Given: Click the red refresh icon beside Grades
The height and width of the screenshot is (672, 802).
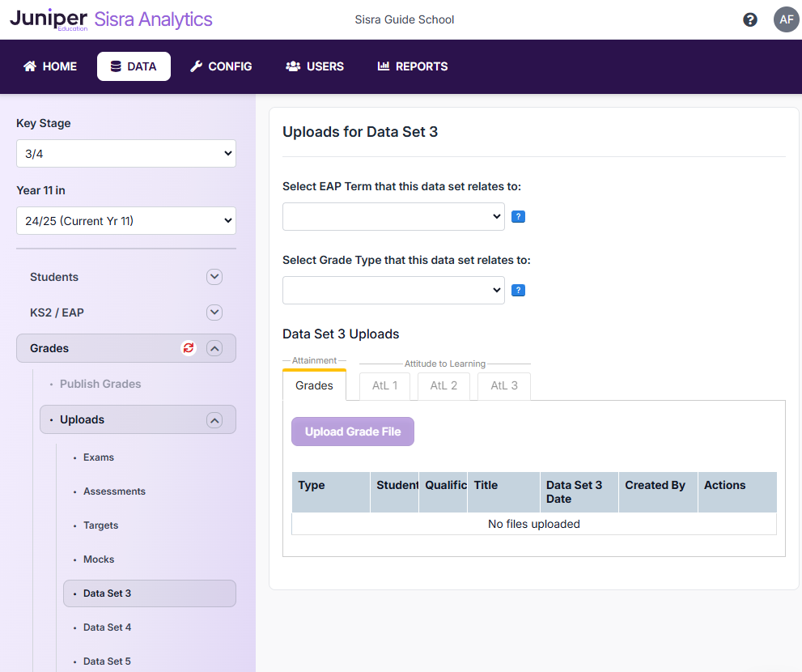Looking at the screenshot, I should 189,348.
